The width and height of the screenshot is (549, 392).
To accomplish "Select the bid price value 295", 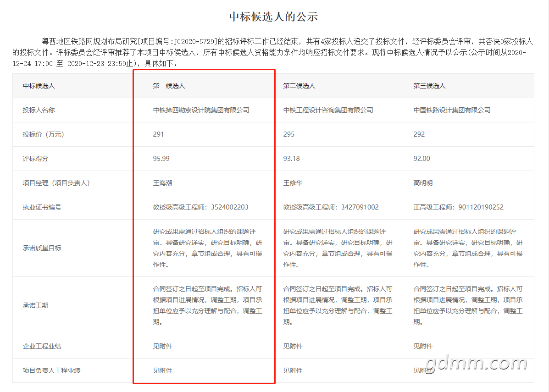I will pyautogui.click(x=289, y=134).
